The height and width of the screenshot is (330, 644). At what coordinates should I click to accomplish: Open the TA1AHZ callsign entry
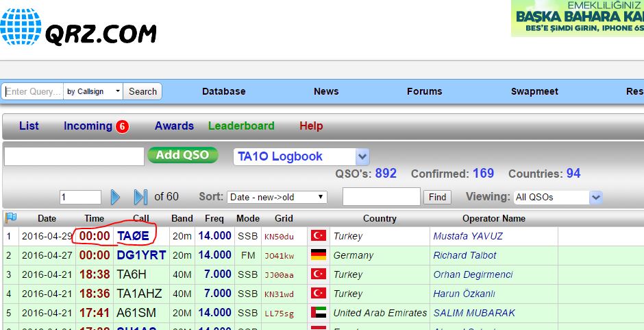pyautogui.click(x=139, y=294)
